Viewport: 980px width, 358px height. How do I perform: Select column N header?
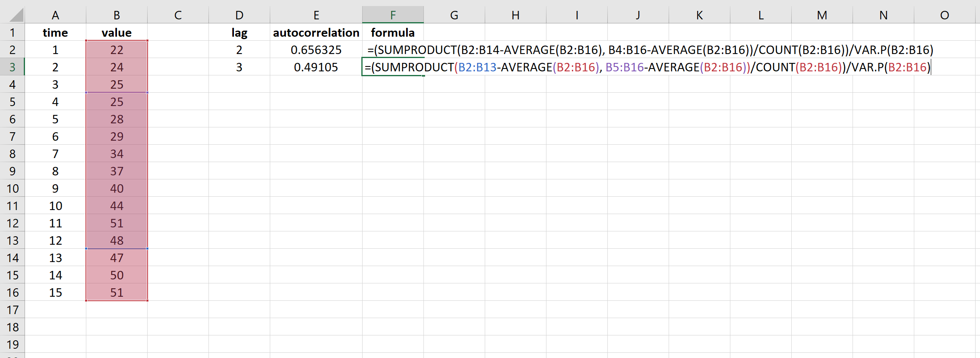[x=883, y=15]
